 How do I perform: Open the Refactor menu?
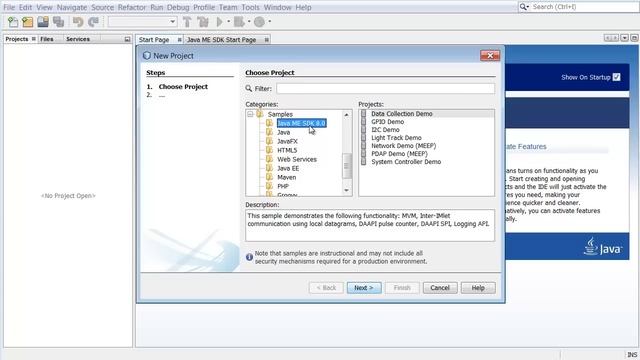pos(131,7)
